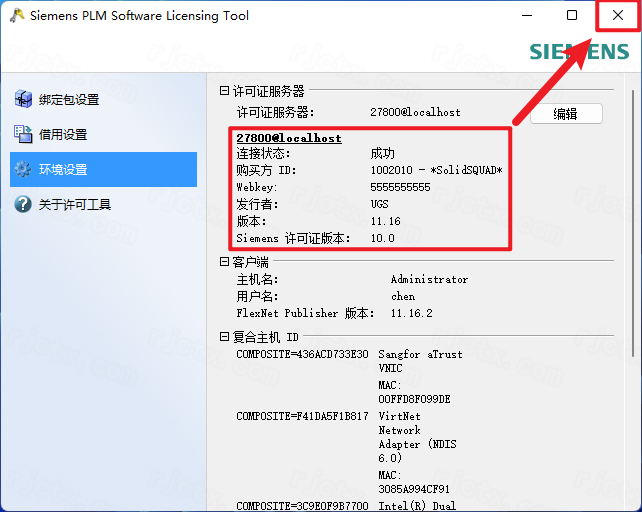Image resolution: width=642 pixels, height=512 pixels.
Task: Close the Licensing Tool window
Action: (618, 16)
